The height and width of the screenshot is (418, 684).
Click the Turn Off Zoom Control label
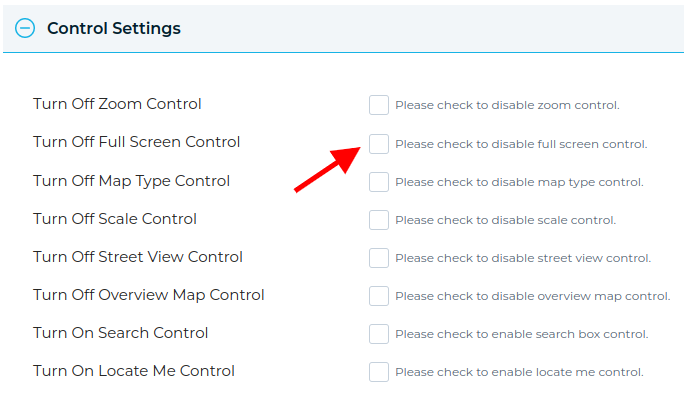pyautogui.click(x=117, y=104)
